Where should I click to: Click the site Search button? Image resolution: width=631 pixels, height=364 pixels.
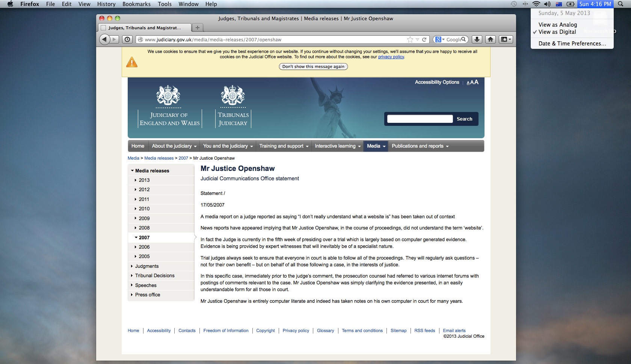tap(464, 119)
